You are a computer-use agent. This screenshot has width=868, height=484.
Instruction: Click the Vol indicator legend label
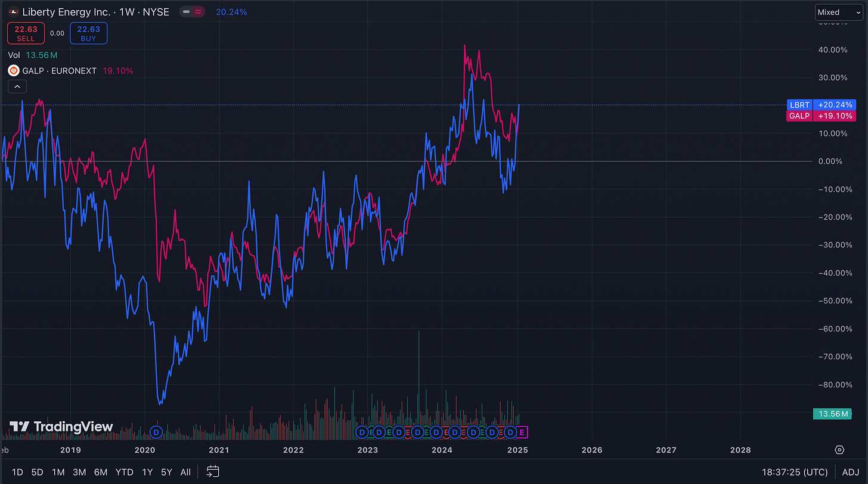tap(14, 55)
